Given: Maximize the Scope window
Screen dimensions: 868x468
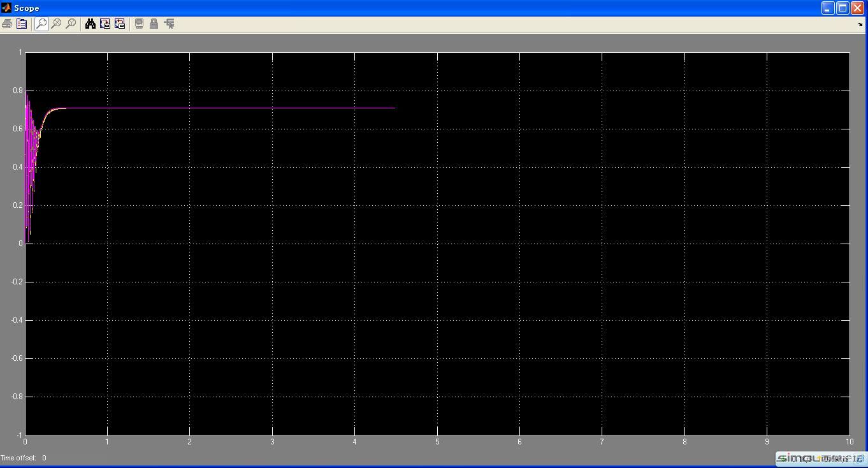Looking at the screenshot, I should (843, 8).
